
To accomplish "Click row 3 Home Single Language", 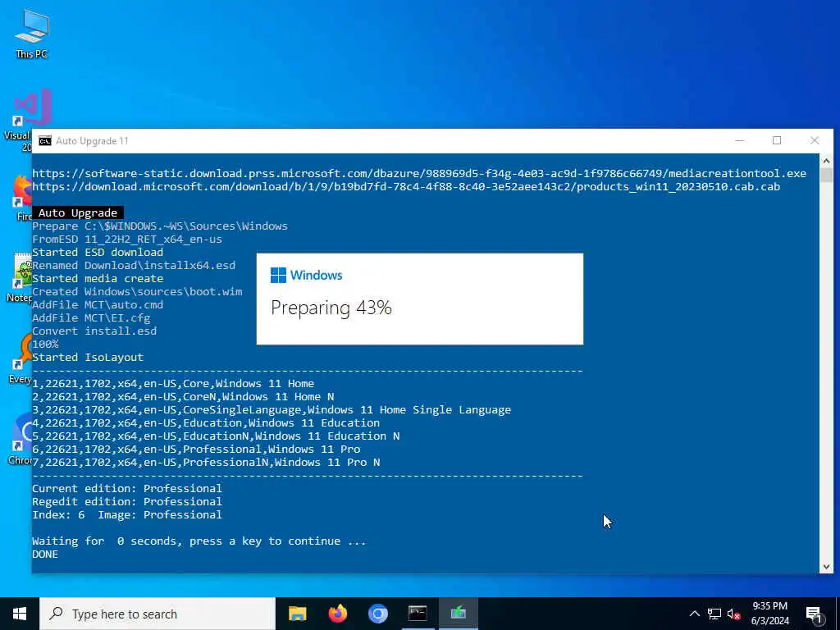I will click(272, 410).
